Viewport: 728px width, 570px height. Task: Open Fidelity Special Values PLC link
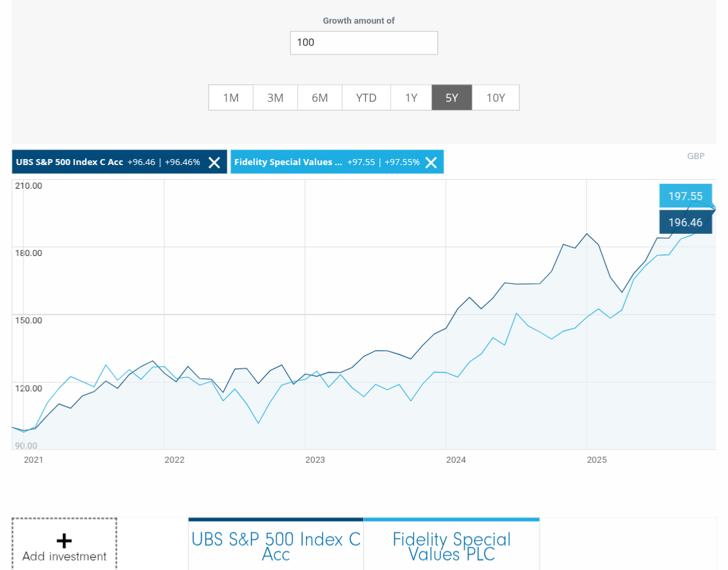click(x=452, y=547)
